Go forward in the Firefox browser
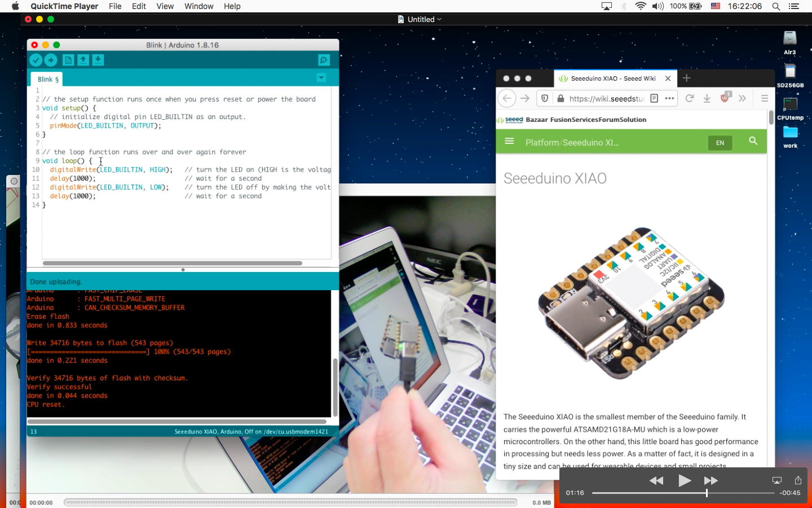The width and height of the screenshot is (812, 508). [x=525, y=98]
